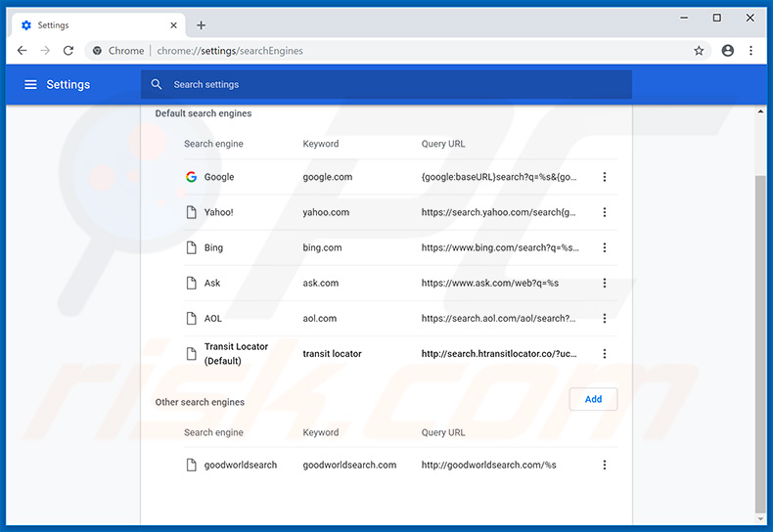The height and width of the screenshot is (532, 773).
Task: Click the search magnifier icon
Action: point(157,84)
